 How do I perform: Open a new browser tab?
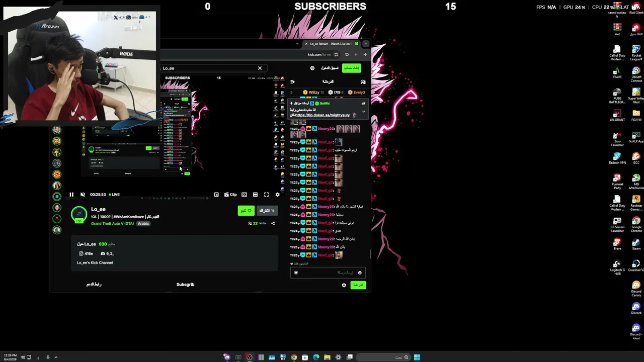pyautogui.click(x=297, y=44)
